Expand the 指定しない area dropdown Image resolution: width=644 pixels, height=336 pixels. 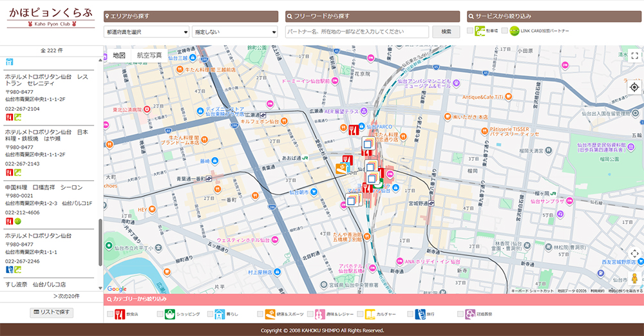[x=234, y=32]
